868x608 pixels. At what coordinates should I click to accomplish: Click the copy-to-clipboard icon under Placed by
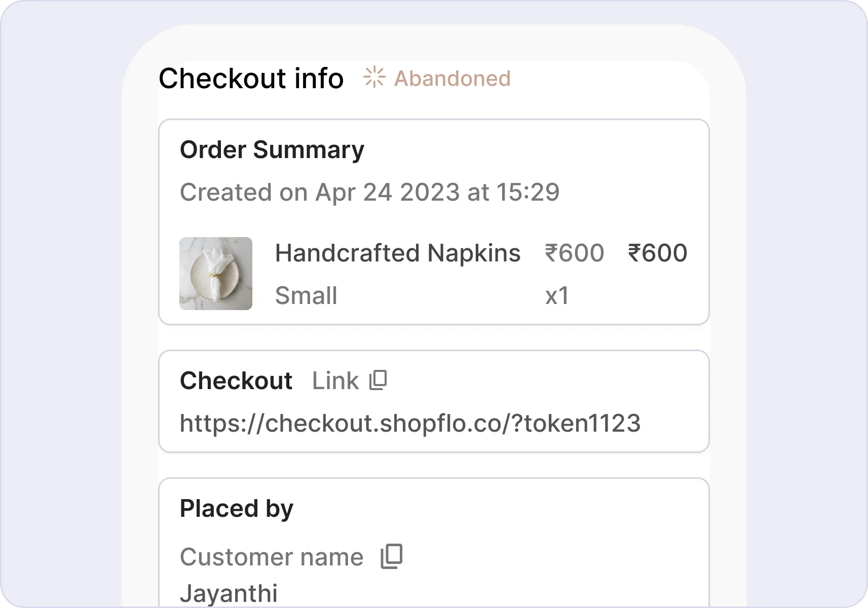tap(391, 555)
